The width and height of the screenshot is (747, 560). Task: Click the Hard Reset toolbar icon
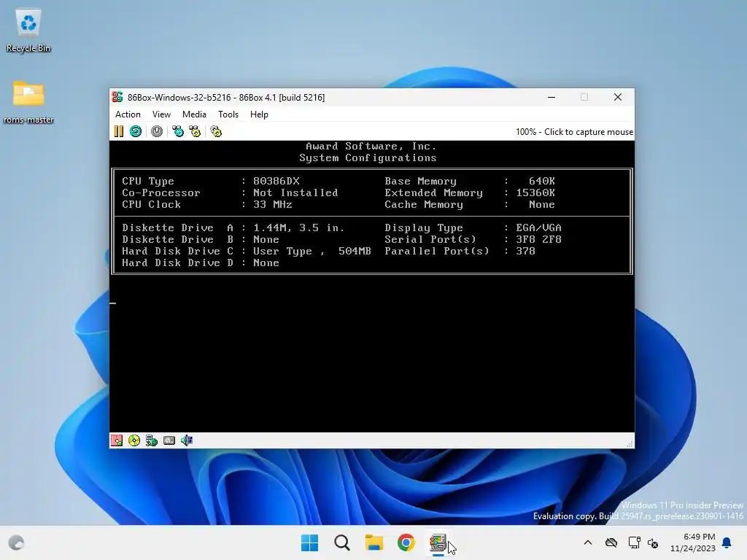pyautogui.click(x=136, y=131)
